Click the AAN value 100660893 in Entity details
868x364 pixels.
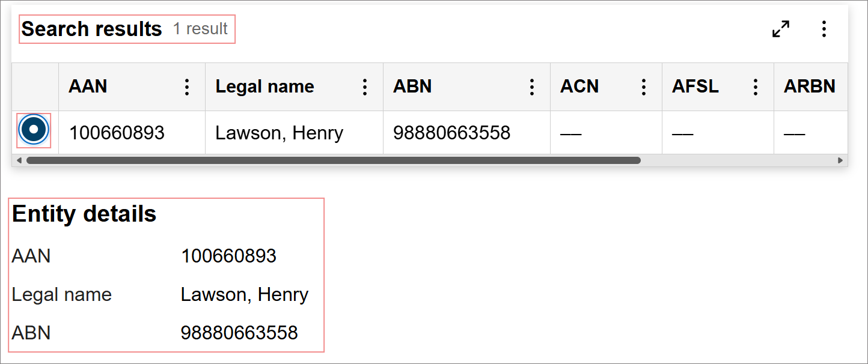click(x=228, y=255)
